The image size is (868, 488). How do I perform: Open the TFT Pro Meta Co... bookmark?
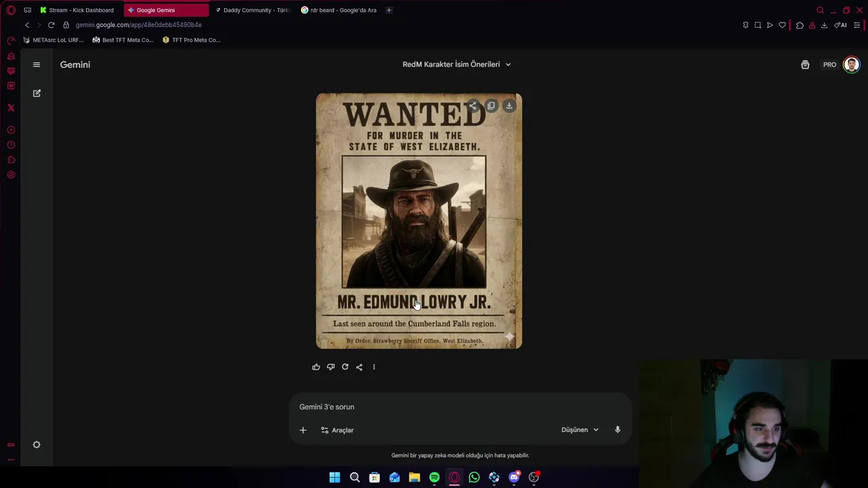pyautogui.click(x=191, y=40)
